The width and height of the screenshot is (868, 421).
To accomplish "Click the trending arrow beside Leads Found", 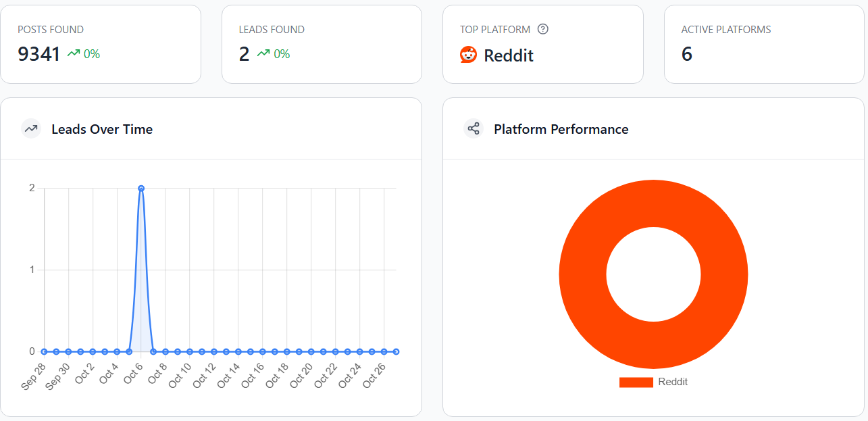I will tap(263, 53).
